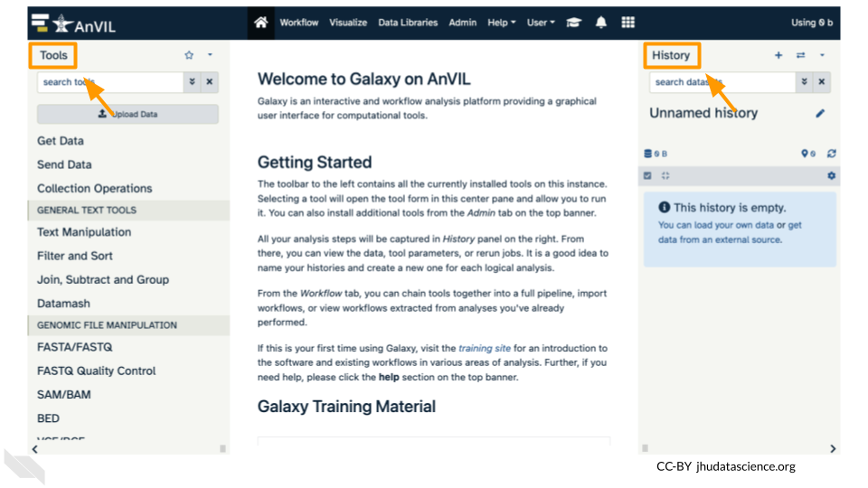Open the SAM/BAM tool section
The image size is (868, 488).
(64, 395)
